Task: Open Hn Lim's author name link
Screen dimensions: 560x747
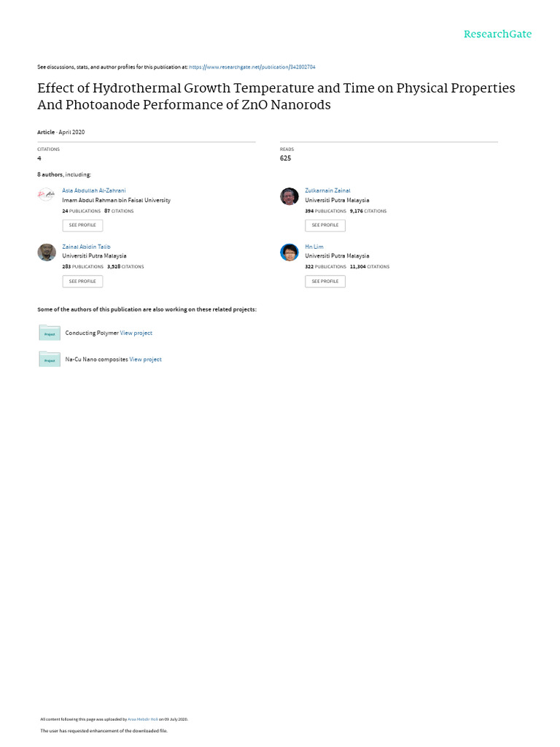Action: tap(314, 247)
